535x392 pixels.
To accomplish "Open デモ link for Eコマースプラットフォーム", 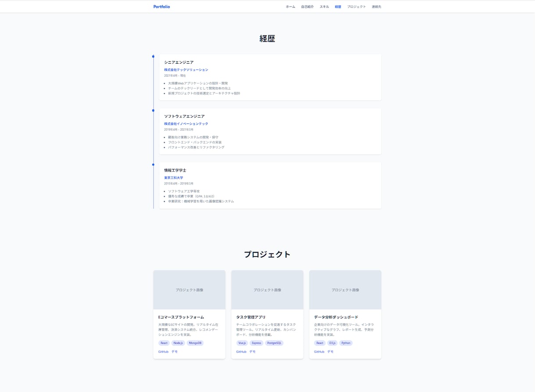I will click(x=175, y=352).
